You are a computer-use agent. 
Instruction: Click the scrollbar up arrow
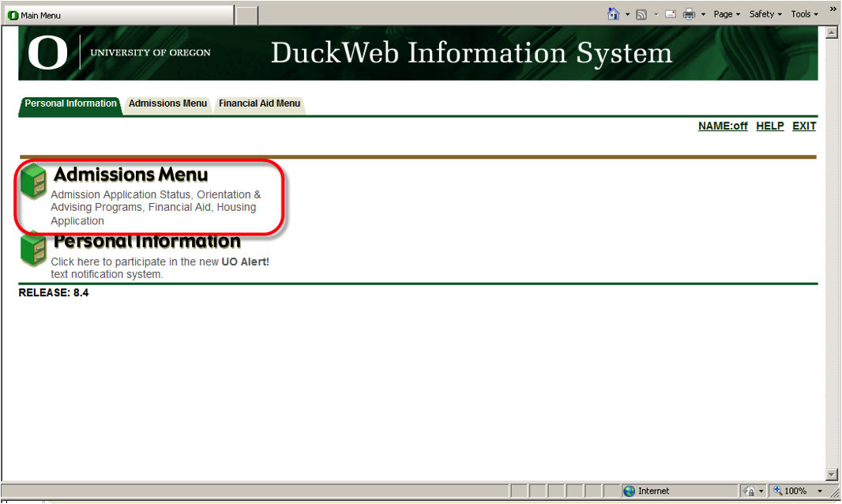coord(831,32)
